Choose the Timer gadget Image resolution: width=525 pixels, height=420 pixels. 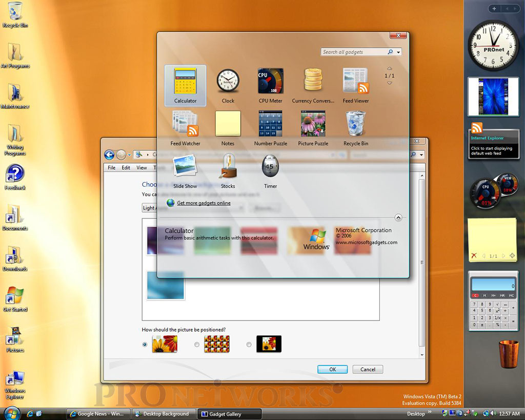point(270,166)
